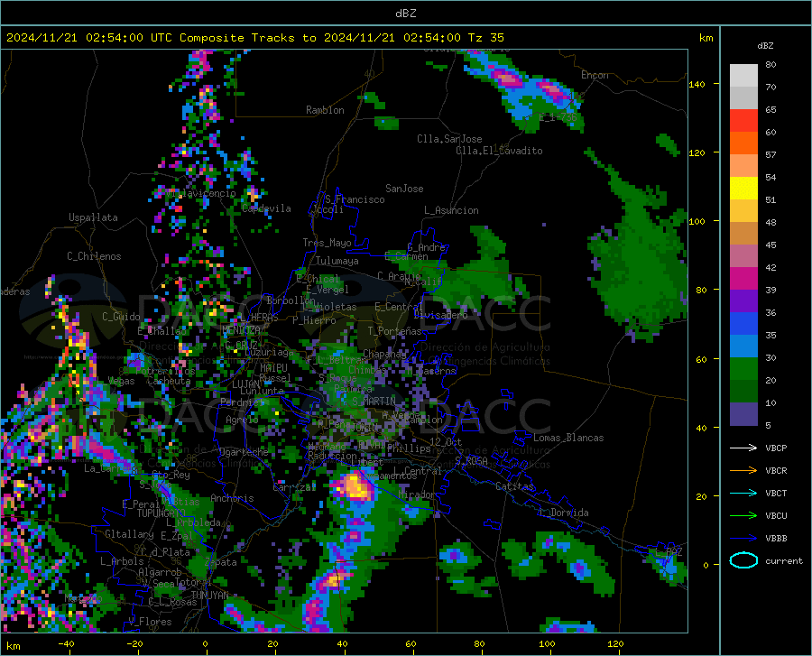Click the blue VBBB arrow in legend
This screenshot has width=812, height=656.
pyautogui.click(x=743, y=539)
